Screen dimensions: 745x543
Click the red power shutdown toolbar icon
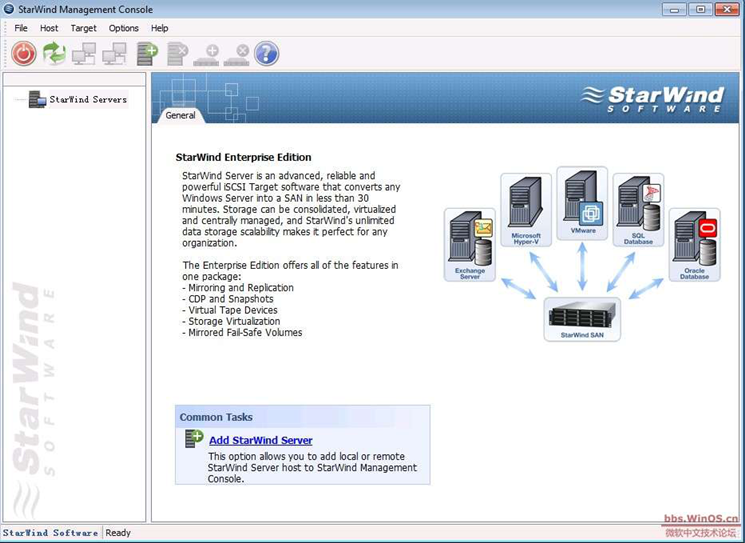(24, 53)
